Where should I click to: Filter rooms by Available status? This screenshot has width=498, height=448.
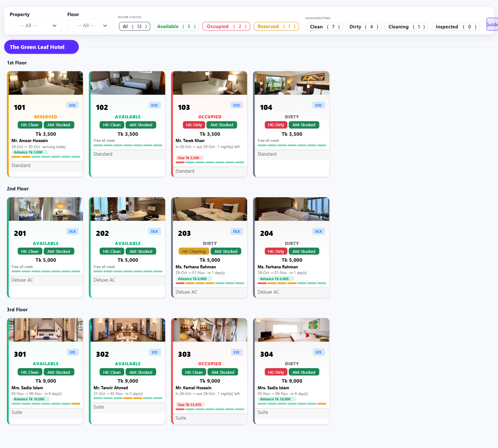(176, 27)
